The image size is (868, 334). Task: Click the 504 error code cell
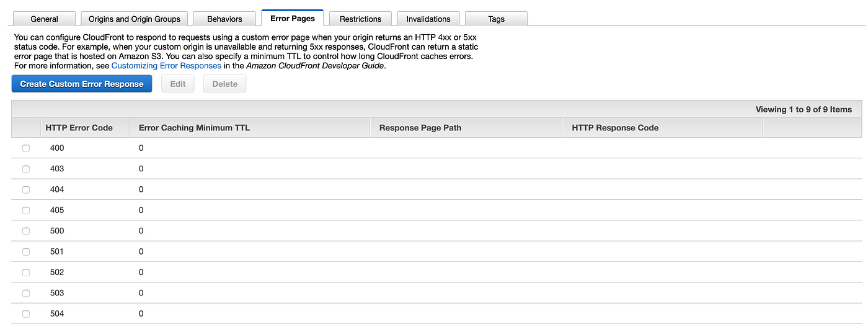(x=57, y=314)
